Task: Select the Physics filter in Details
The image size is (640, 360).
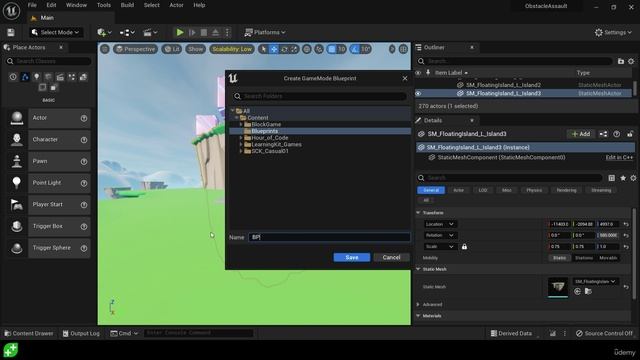Action: click(x=534, y=190)
